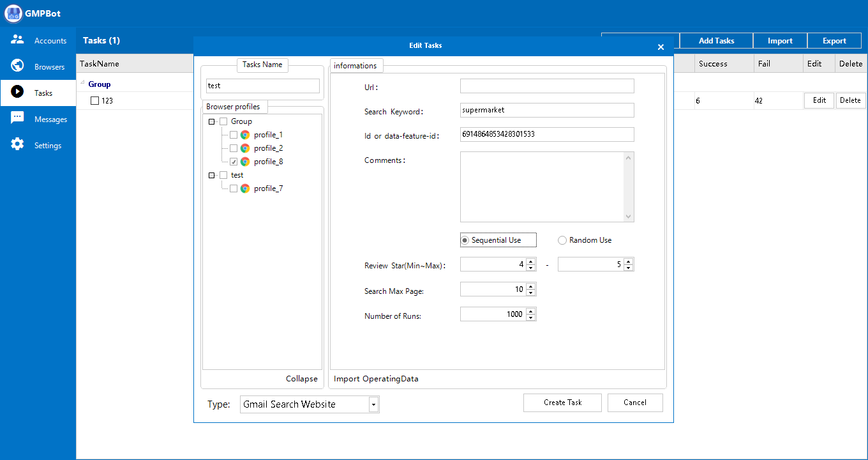Click Cancel button in dialog
The width and height of the screenshot is (868, 460).
coord(635,402)
